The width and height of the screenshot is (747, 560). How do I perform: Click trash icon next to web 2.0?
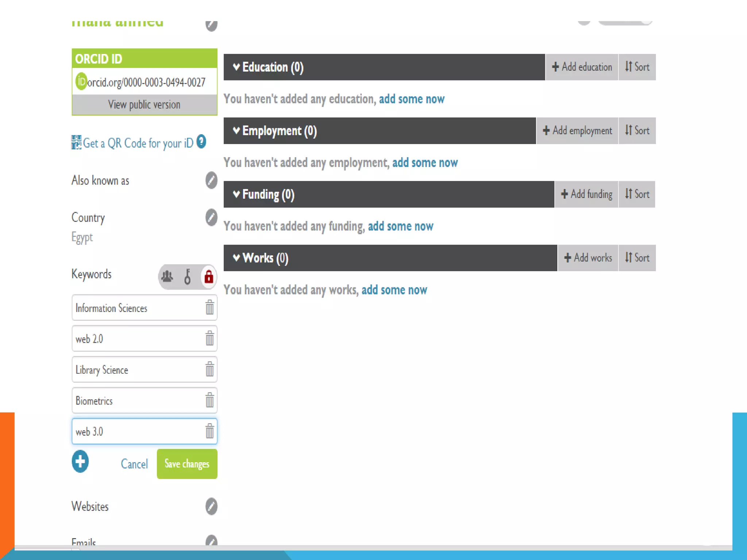209,338
